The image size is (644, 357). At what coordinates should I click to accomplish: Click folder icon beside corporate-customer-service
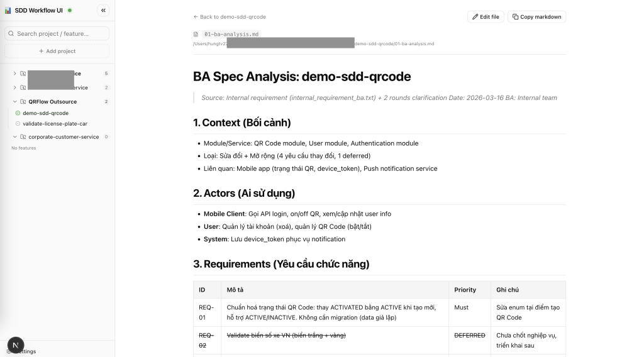(x=23, y=136)
